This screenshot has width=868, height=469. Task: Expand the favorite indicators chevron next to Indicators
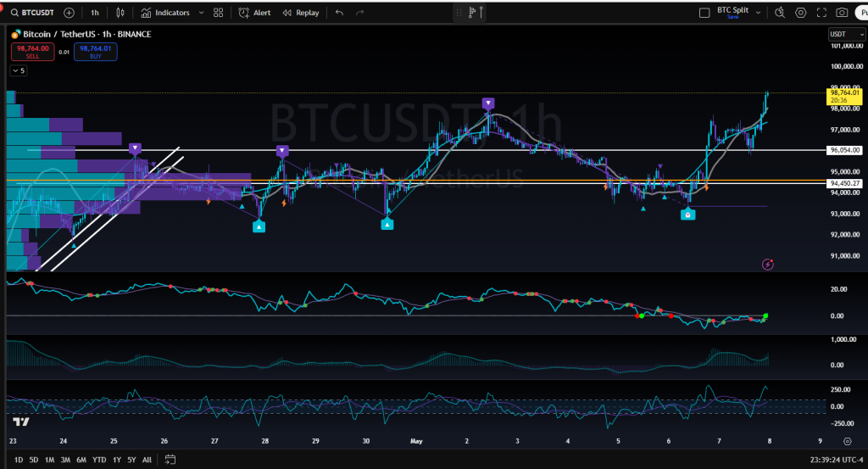click(x=201, y=12)
